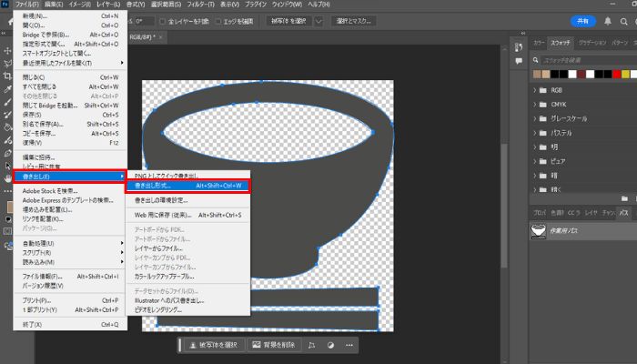Click 被写体を選択 in contextual task bar

(x=214, y=345)
